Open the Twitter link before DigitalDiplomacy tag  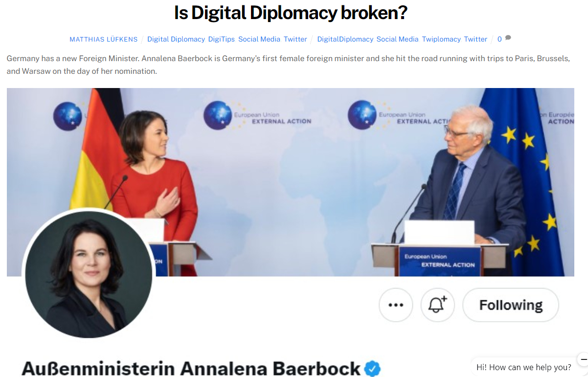(x=295, y=39)
